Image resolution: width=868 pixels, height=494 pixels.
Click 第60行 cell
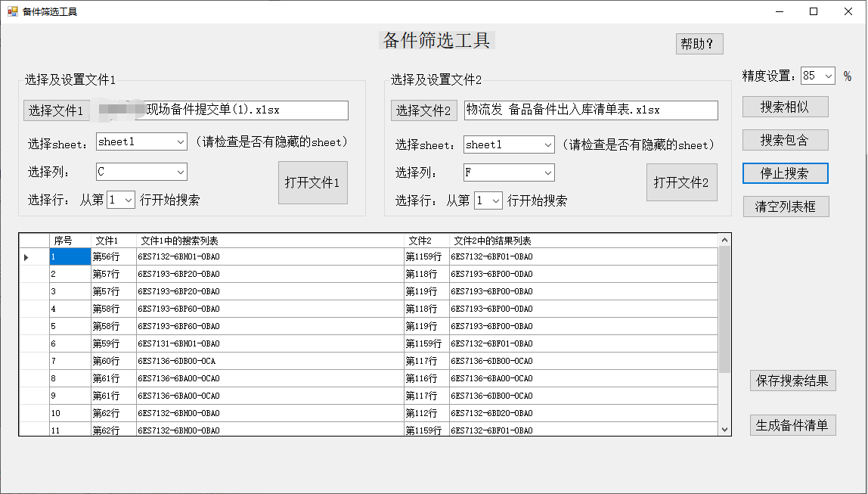[x=113, y=361]
